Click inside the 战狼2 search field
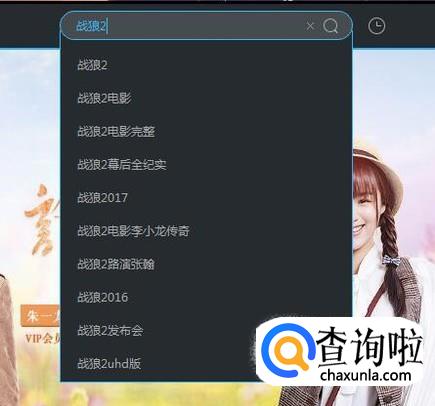435x406 pixels. (x=187, y=26)
